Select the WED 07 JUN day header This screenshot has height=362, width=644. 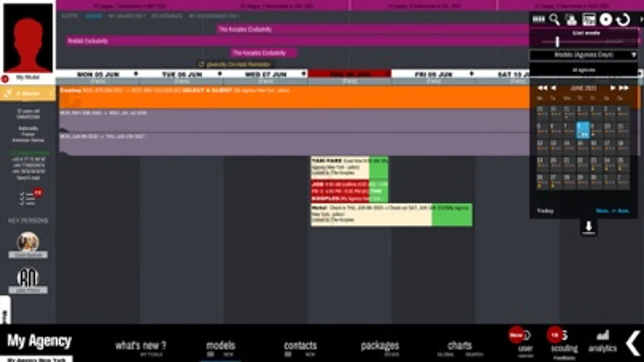pyautogui.click(x=265, y=74)
